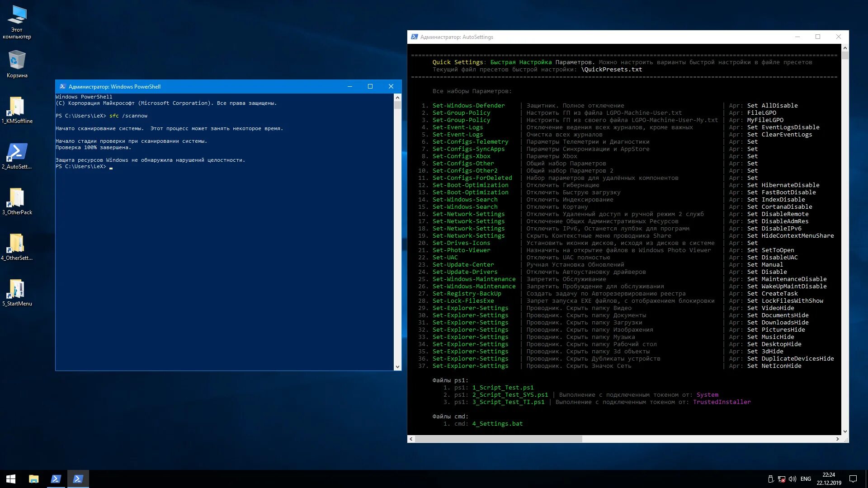Open the Этот компьютер desktop icon

pyautogui.click(x=17, y=16)
